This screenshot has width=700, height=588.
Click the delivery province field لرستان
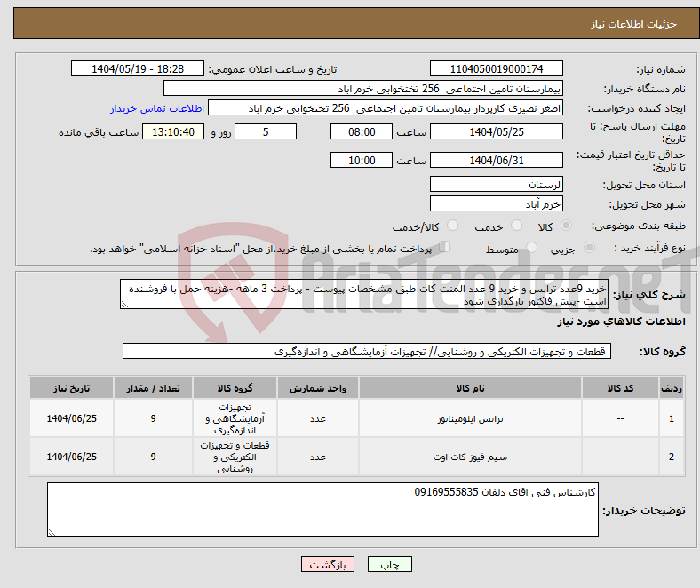tap(496, 184)
